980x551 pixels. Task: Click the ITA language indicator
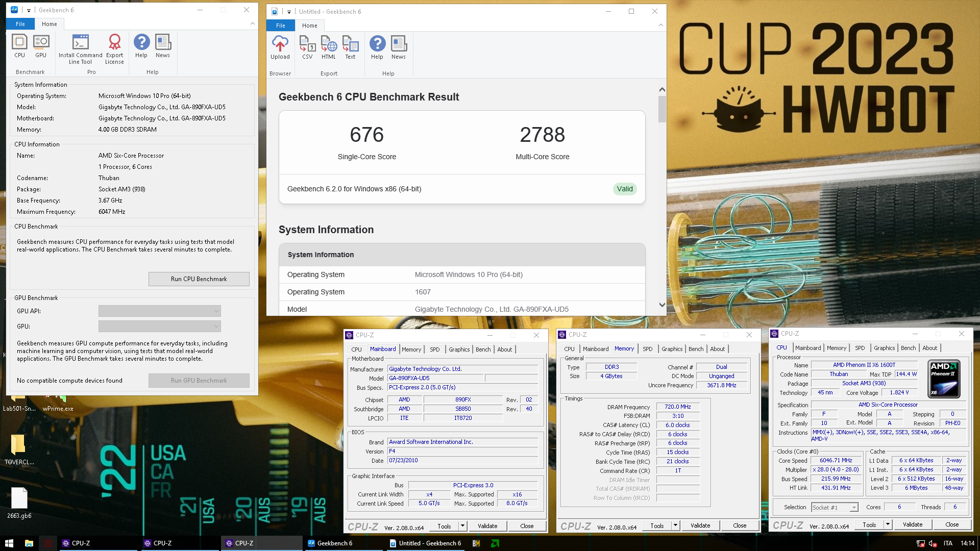948,543
